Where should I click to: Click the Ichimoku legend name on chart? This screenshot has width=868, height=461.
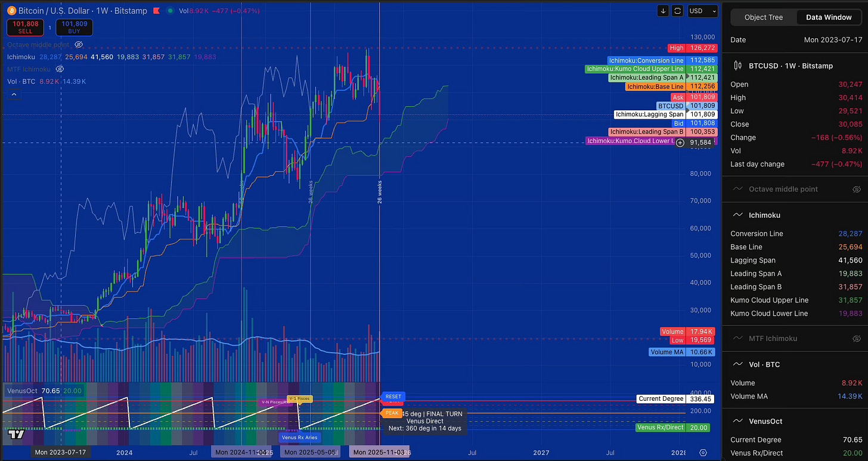[x=21, y=57]
